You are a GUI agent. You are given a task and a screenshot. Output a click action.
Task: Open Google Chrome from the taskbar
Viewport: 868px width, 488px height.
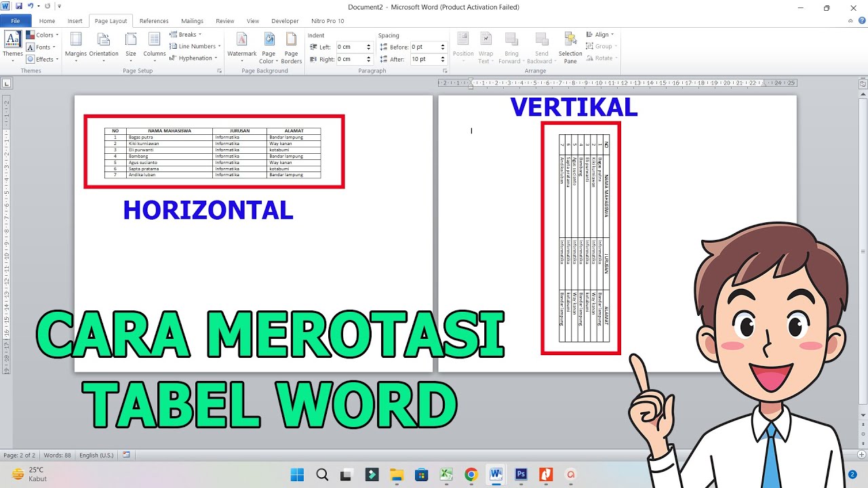(x=471, y=474)
